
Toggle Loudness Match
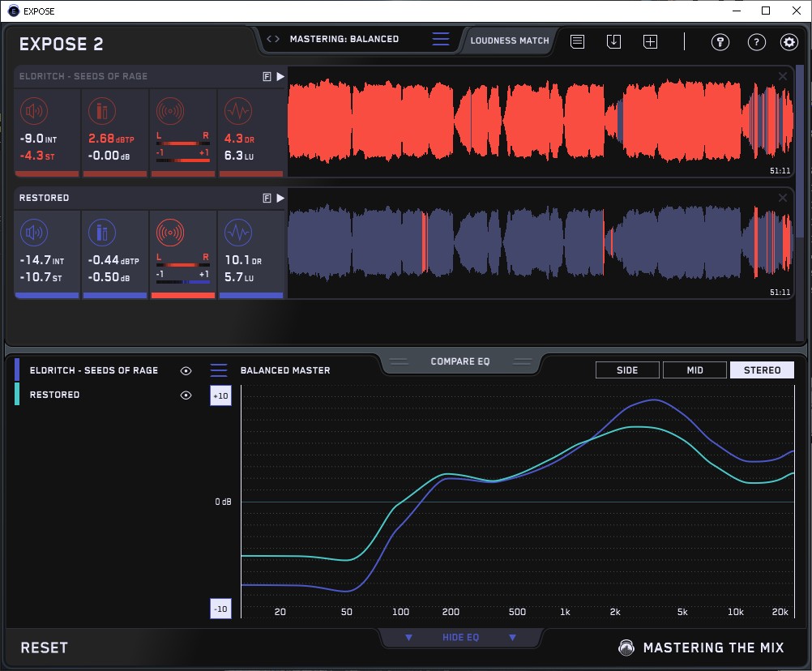510,40
